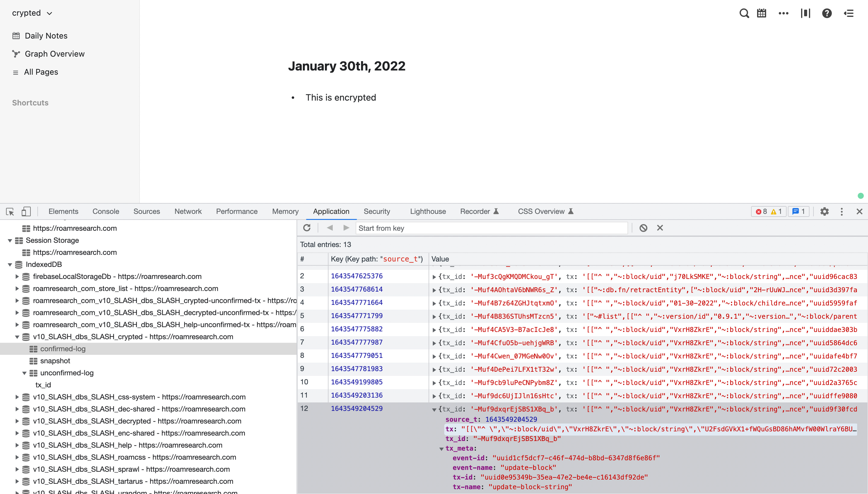Click the Start from key input field
868x494 pixels.
tap(492, 228)
